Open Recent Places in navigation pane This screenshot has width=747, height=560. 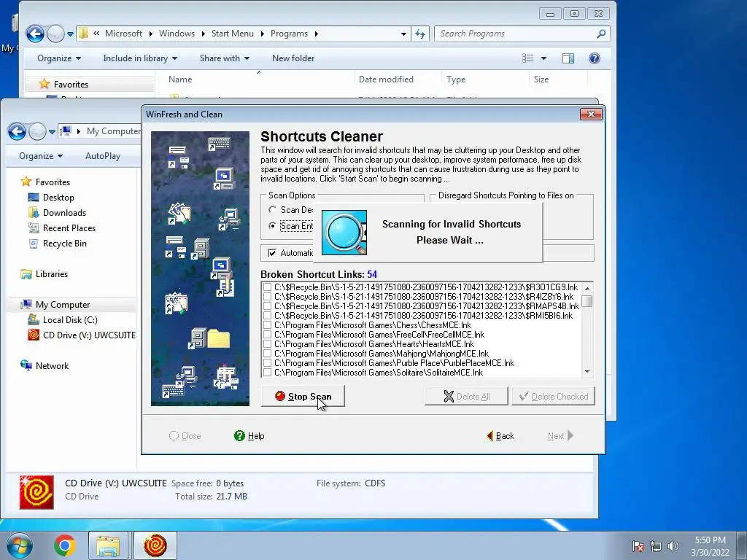(x=69, y=227)
